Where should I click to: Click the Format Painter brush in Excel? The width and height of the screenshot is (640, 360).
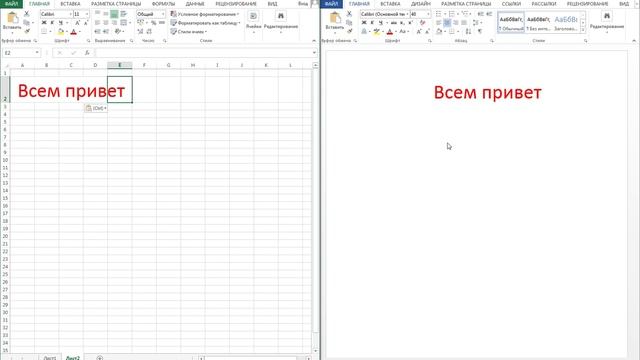point(27,31)
